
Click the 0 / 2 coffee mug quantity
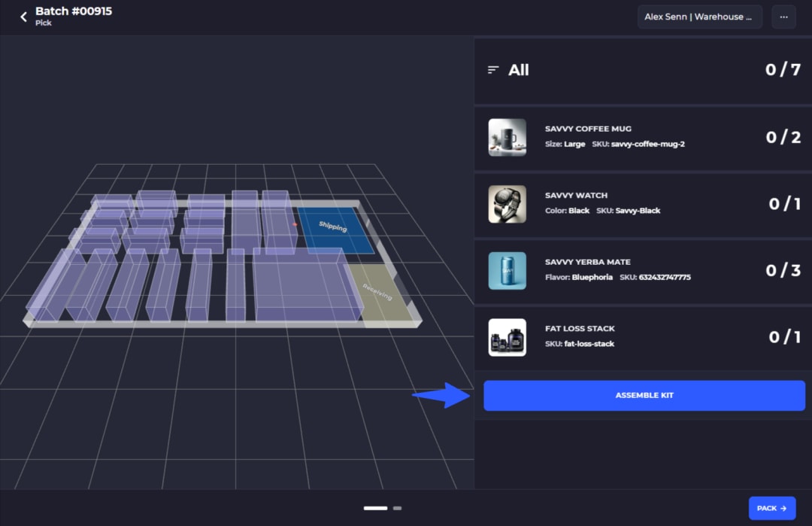[x=783, y=137]
